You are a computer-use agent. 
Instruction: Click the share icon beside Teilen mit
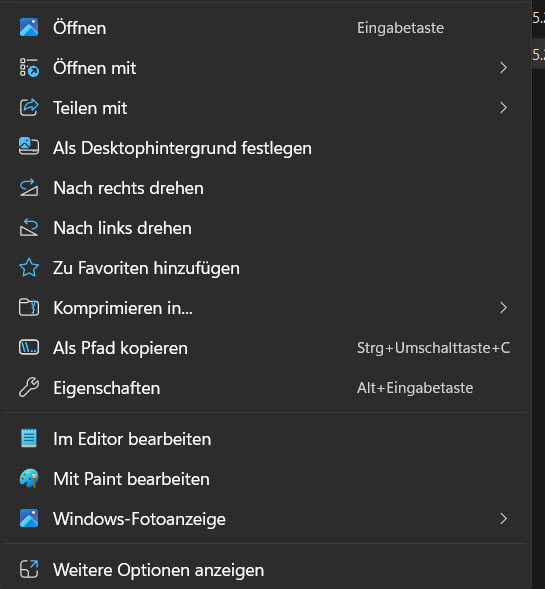[x=29, y=107]
